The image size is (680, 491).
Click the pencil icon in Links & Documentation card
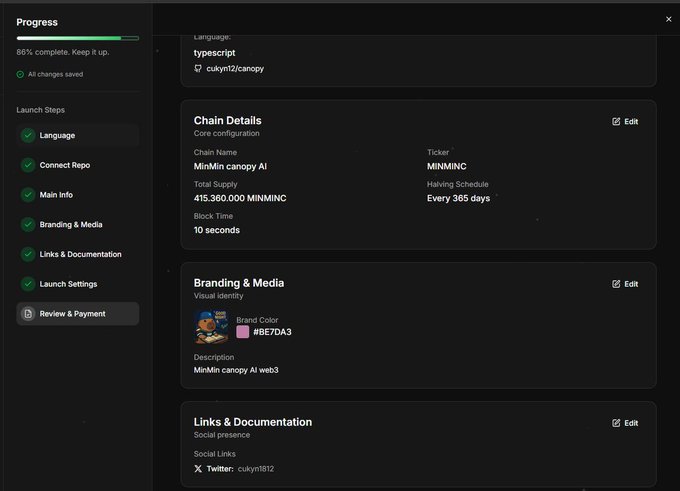pyautogui.click(x=616, y=423)
